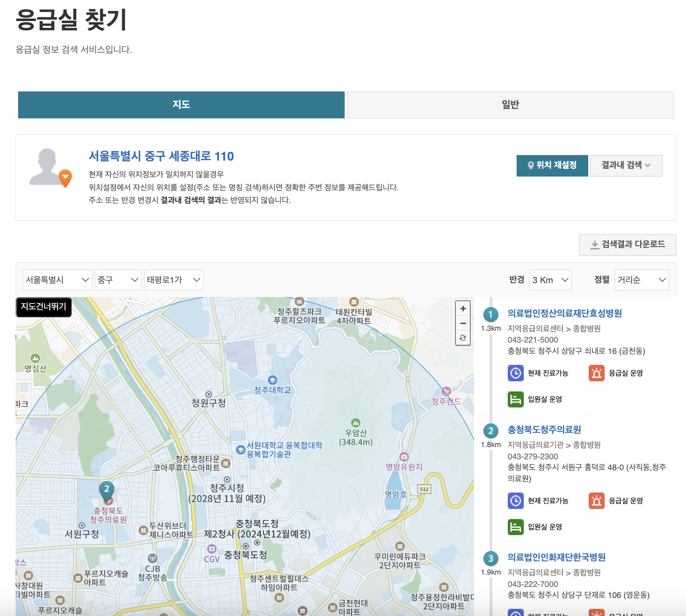Download results via 검색결과 다운로드

click(627, 245)
